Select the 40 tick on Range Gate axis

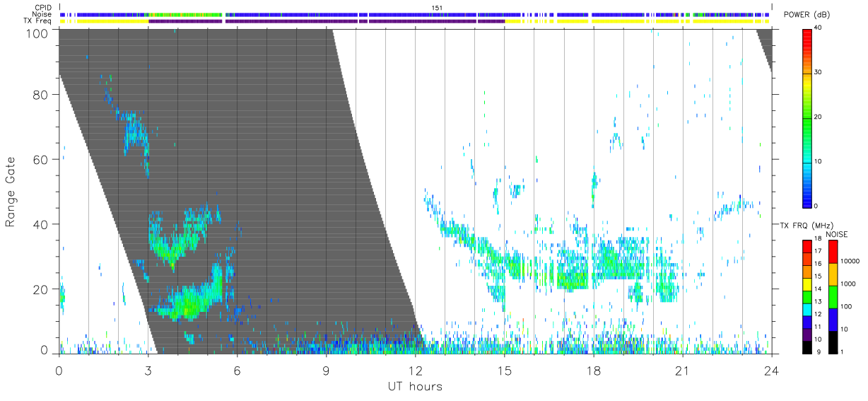[42, 225]
